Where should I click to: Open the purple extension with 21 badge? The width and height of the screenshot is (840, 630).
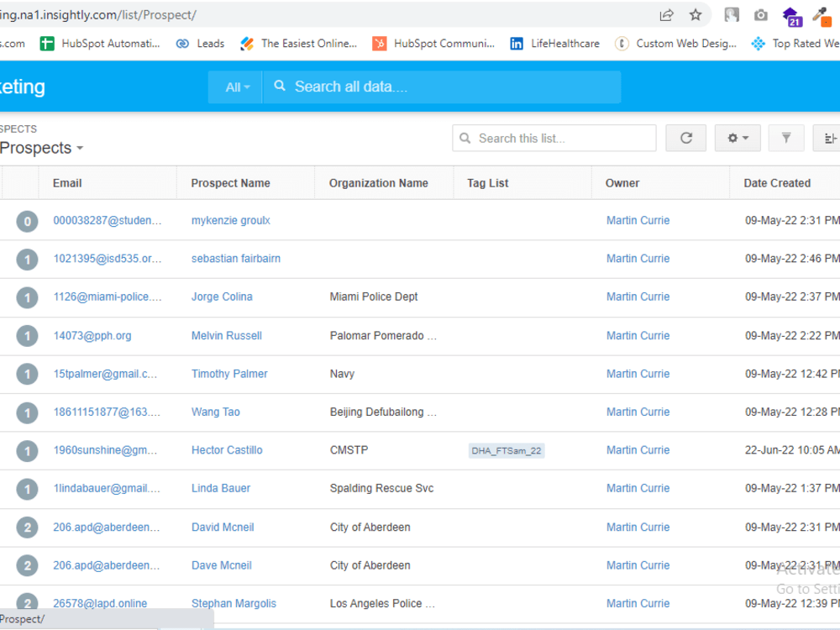pos(792,16)
